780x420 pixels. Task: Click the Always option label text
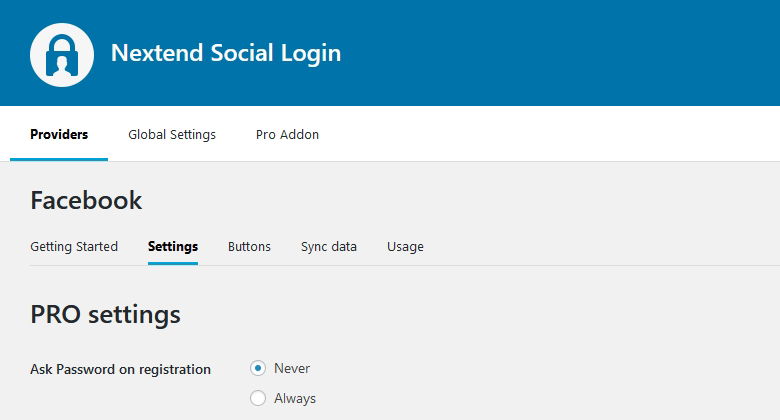pos(295,398)
